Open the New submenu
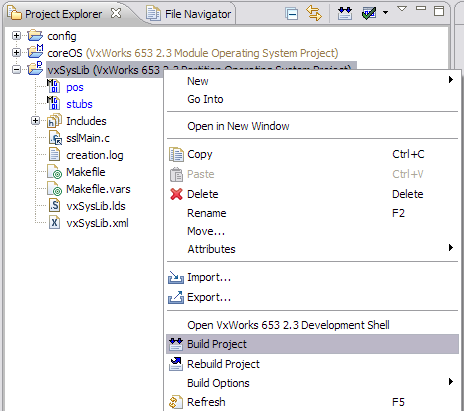464x411 pixels. tap(312, 81)
